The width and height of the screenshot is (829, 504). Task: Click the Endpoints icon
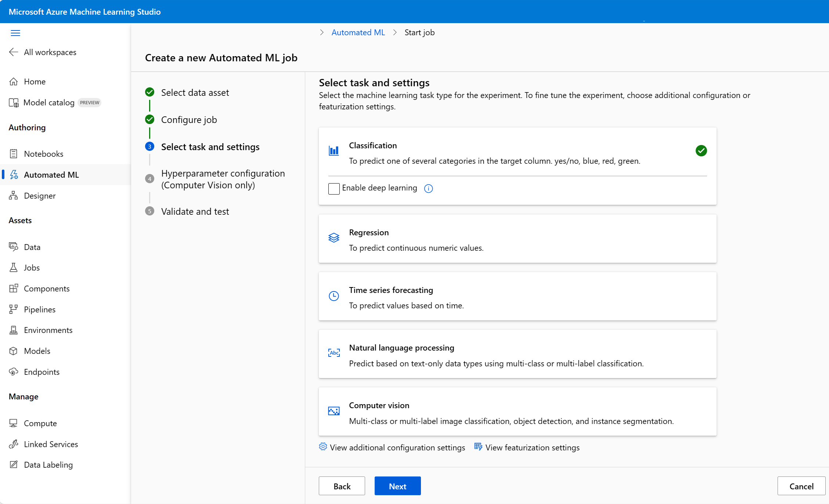click(14, 372)
